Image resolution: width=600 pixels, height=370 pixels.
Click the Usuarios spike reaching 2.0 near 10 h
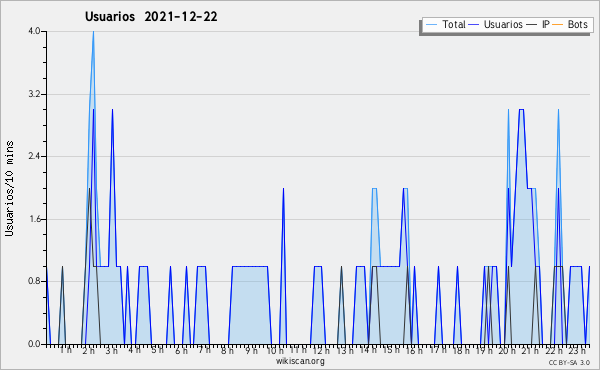click(283, 189)
